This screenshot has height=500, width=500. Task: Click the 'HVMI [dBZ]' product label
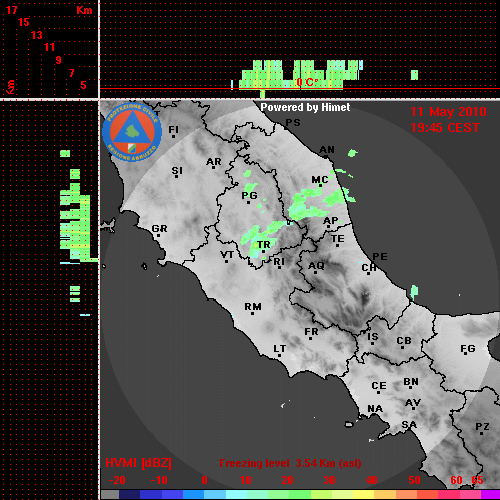[x=138, y=463]
